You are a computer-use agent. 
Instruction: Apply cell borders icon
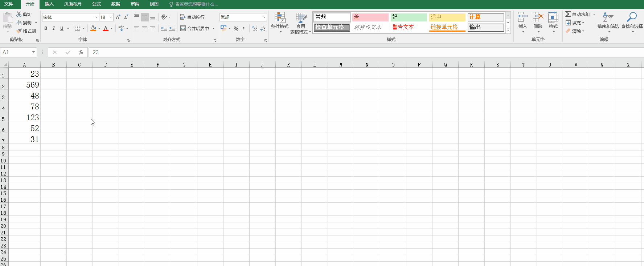[x=77, y=28]
